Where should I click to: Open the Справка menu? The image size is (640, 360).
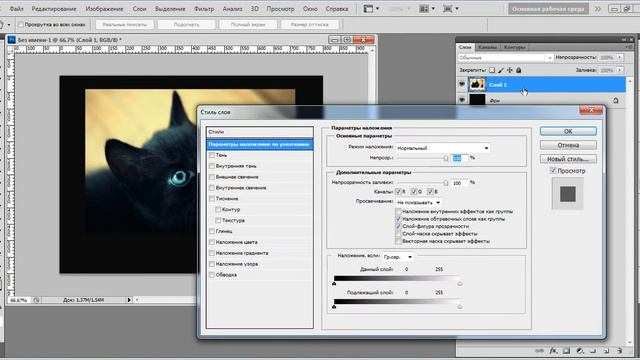pyautogui.click(x=337, y=9)
